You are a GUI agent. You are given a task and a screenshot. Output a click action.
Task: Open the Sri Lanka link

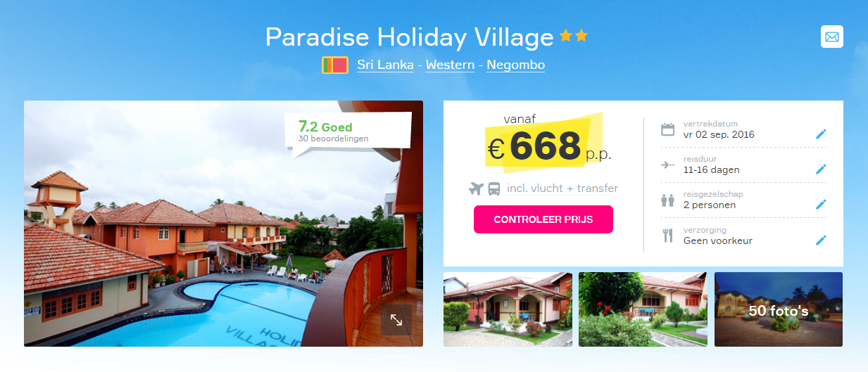pyautogui.click(x=385, y=65)
